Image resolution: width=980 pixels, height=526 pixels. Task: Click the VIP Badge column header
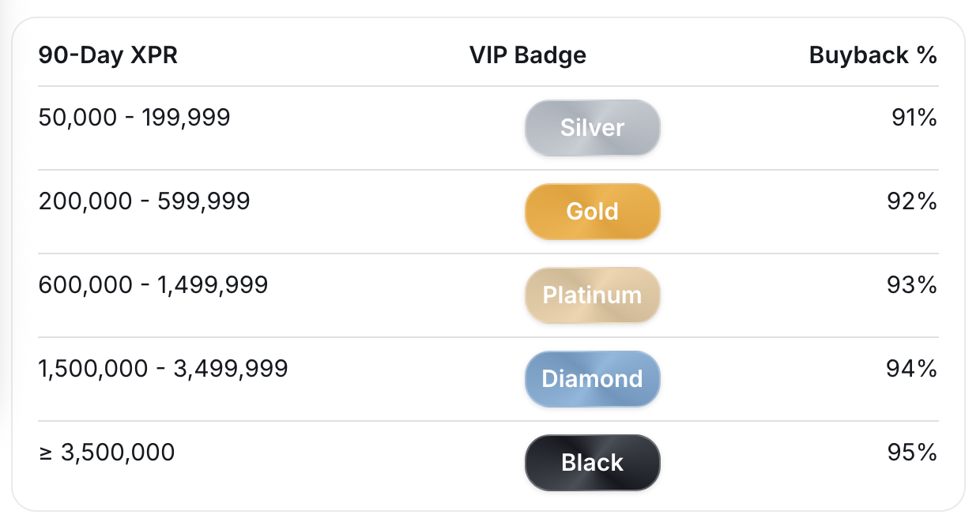(x=528, y=55)
